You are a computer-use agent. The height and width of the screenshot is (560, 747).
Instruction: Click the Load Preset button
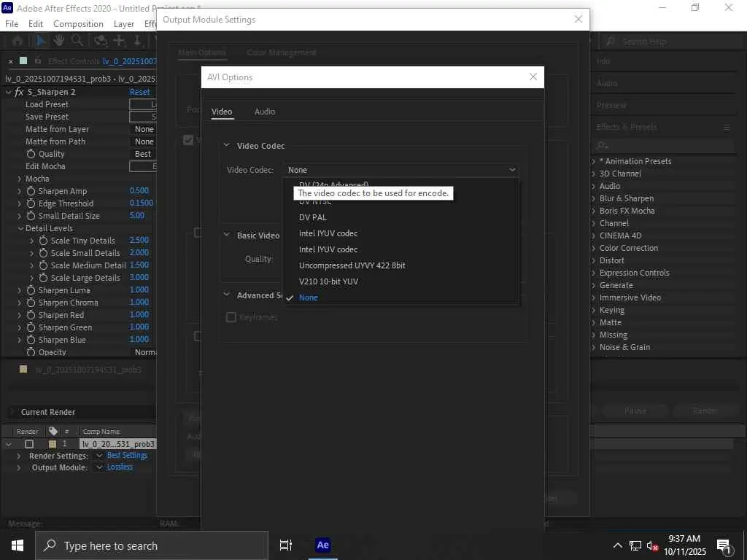(142, 104)
